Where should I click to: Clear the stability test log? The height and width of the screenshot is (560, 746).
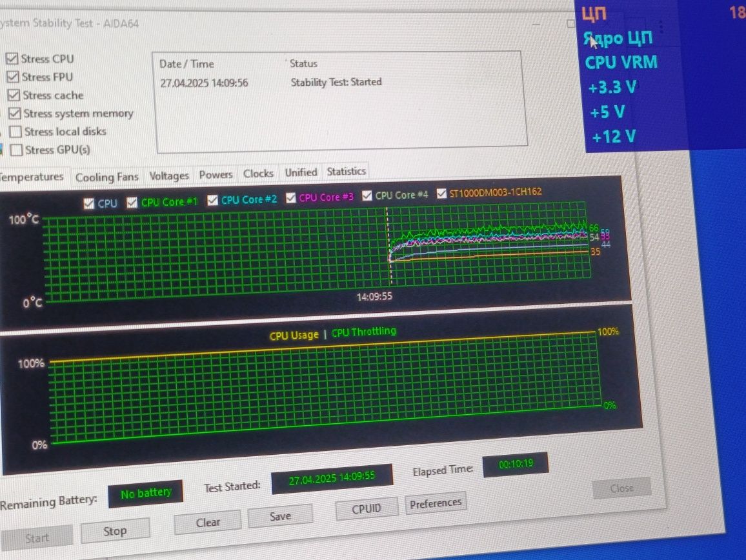(x=208, y=522)
